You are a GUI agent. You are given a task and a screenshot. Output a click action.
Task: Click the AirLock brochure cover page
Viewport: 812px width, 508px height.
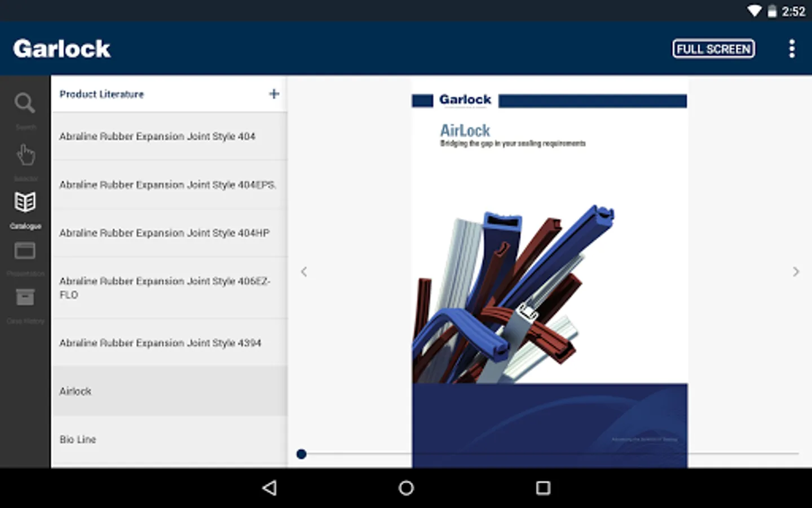[x=550, y=273]
